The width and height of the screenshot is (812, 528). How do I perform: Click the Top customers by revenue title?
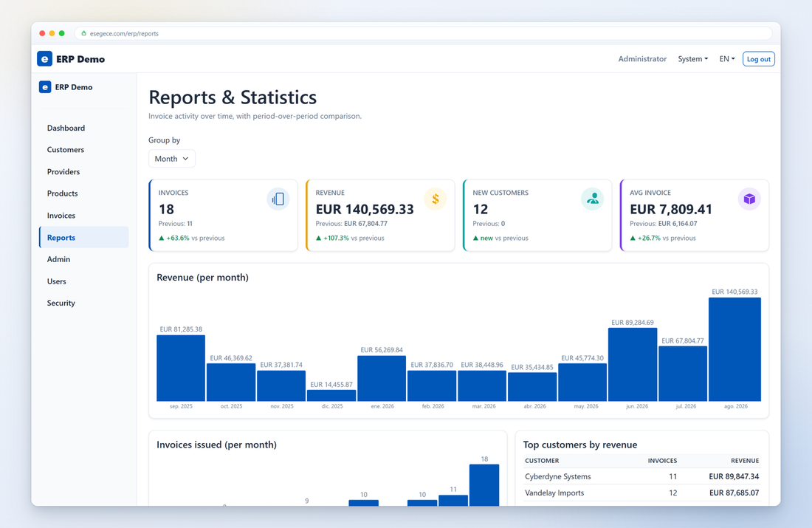580,445
